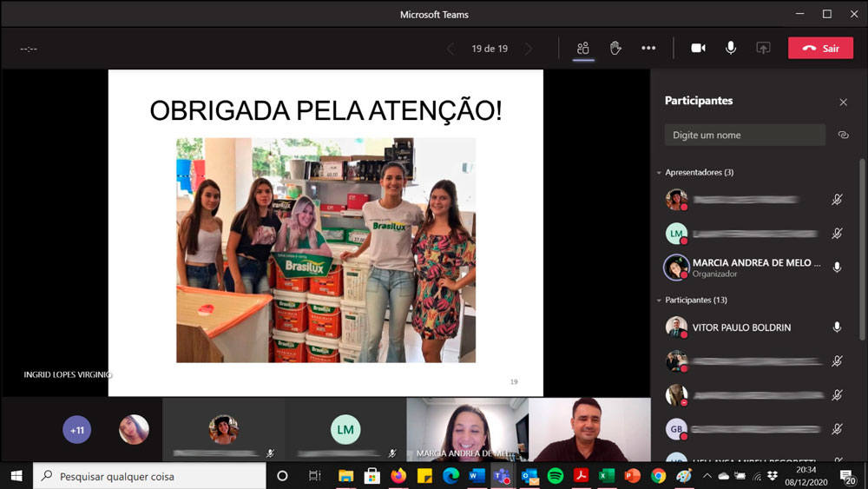Open Task View on the taskbar
Image resolution: width=868 pixels, height=489 pixels.
pyautogui.click(x=314, y=476)
